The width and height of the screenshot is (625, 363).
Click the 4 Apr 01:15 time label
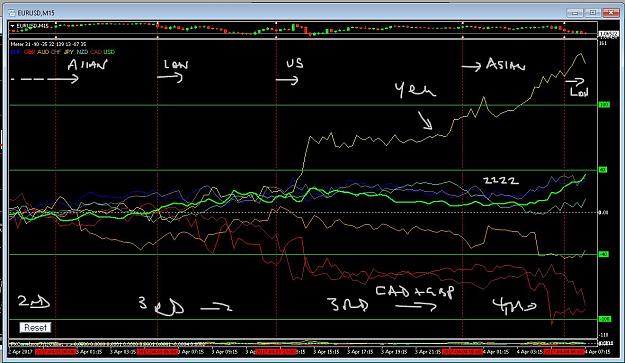click(x=497, y=352)
